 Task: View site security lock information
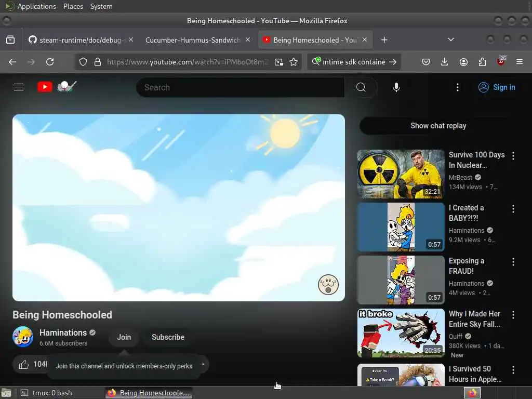[x=98, y=62]
